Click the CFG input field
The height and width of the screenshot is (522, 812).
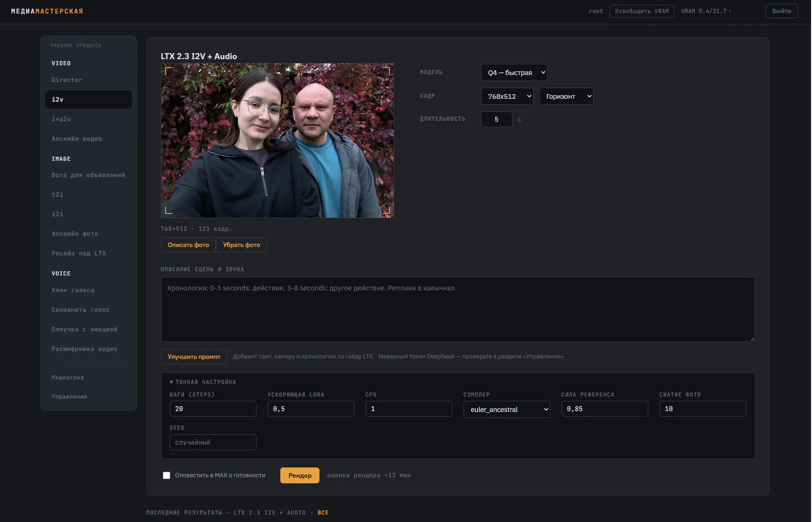pyautogui.click(x=409, y=409)
